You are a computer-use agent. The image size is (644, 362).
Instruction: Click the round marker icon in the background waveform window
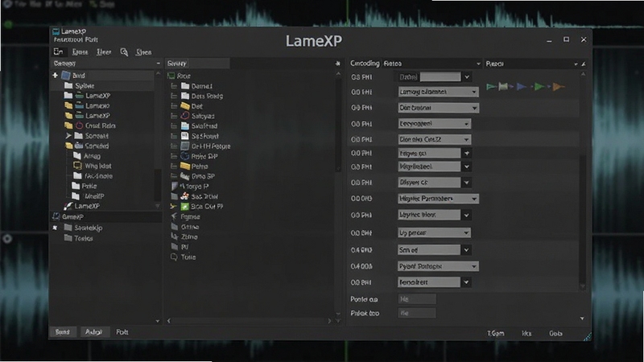click(x=7, y=238)
